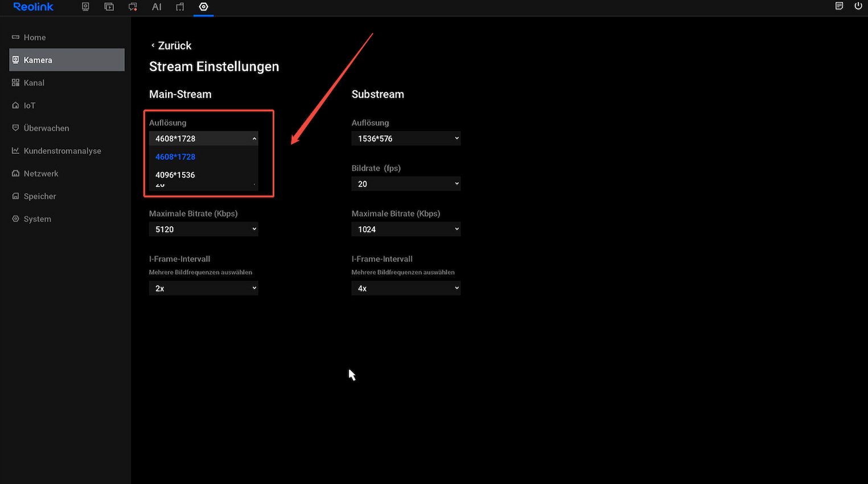This screenshot has width=868, height=484.
Task: Click the Netzwerk icon
Action: coord(15,174)
